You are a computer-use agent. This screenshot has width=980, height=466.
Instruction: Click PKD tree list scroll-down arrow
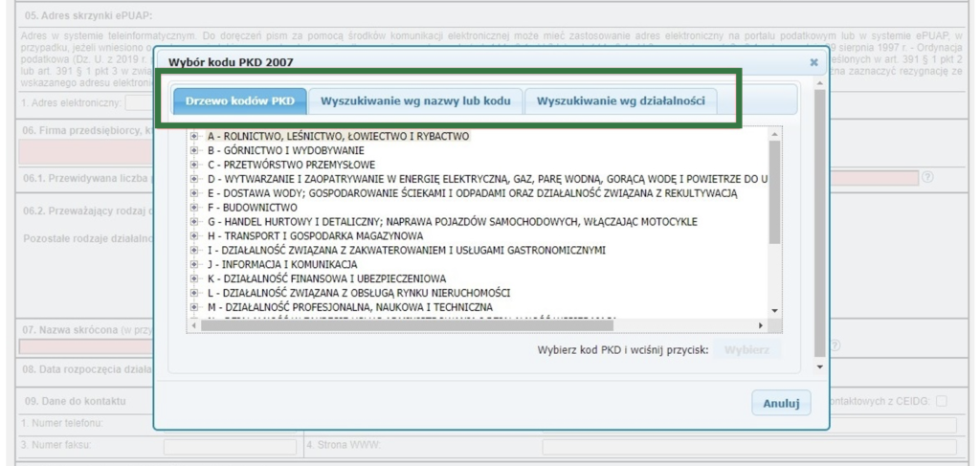coord(775,310)
